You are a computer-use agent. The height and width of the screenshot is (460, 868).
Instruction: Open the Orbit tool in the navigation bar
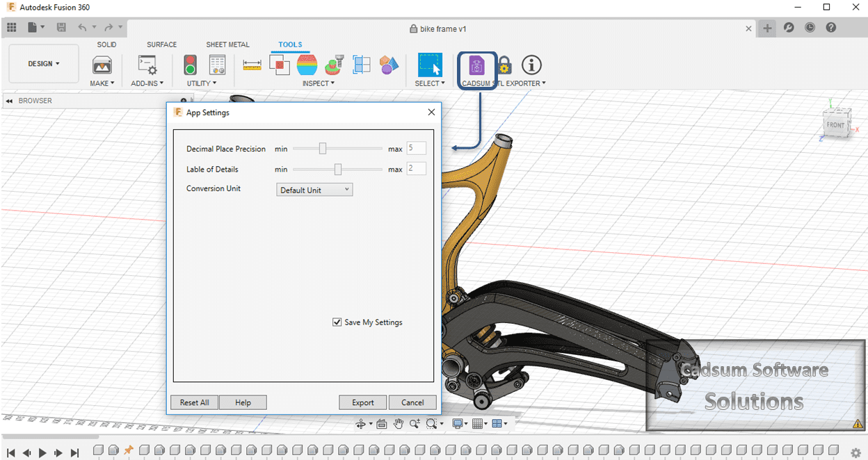360,423
